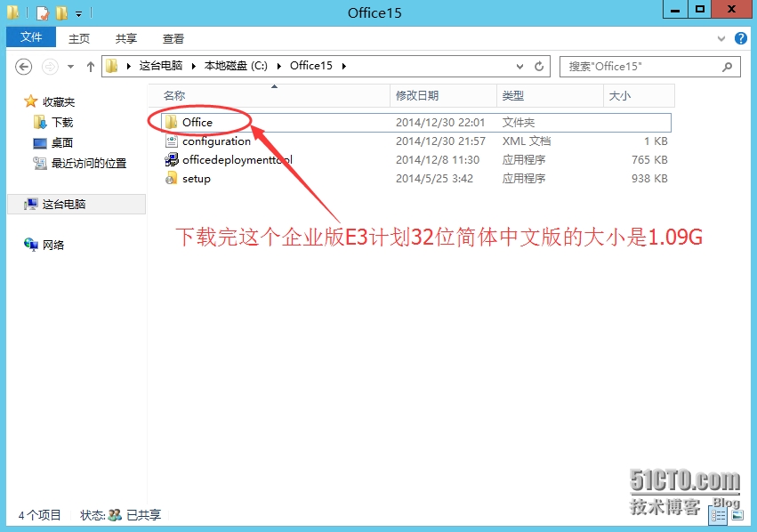Switch to the 查看 ribbon tab
The height and width of the screenshot is (532, 757).
tap(173, 38)
